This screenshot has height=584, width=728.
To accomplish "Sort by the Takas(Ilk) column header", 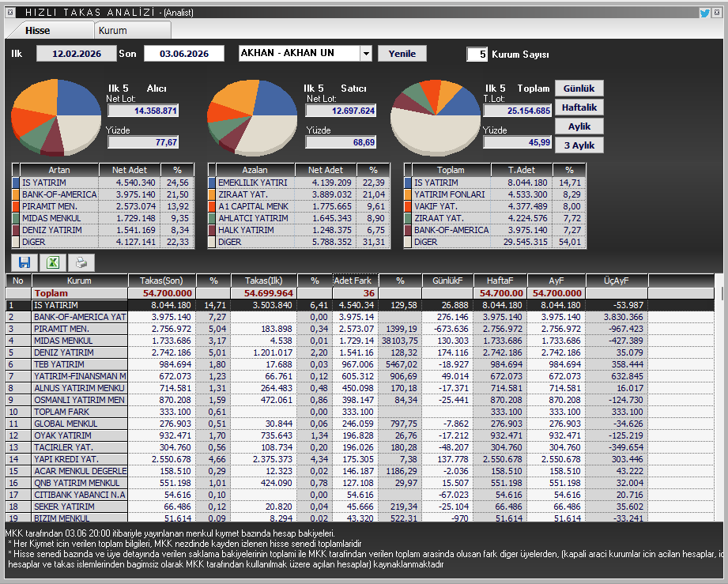I will 263,281.
